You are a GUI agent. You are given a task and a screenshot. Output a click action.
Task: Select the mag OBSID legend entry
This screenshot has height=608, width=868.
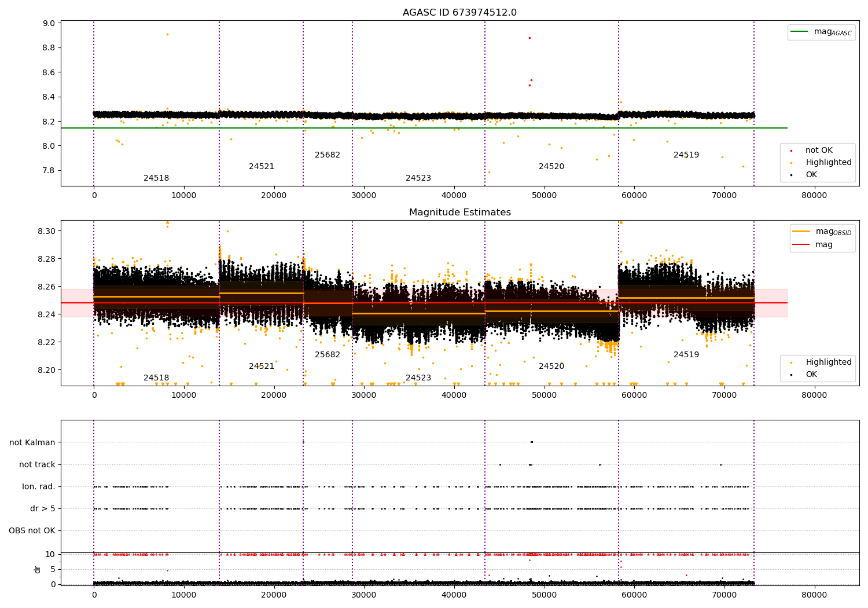pos(822,232)
